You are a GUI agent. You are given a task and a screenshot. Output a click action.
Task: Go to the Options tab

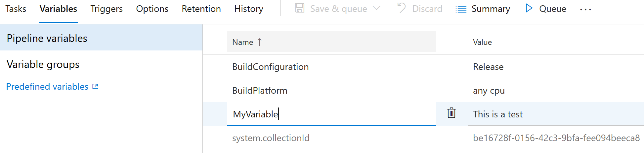(x=152, y=9)
